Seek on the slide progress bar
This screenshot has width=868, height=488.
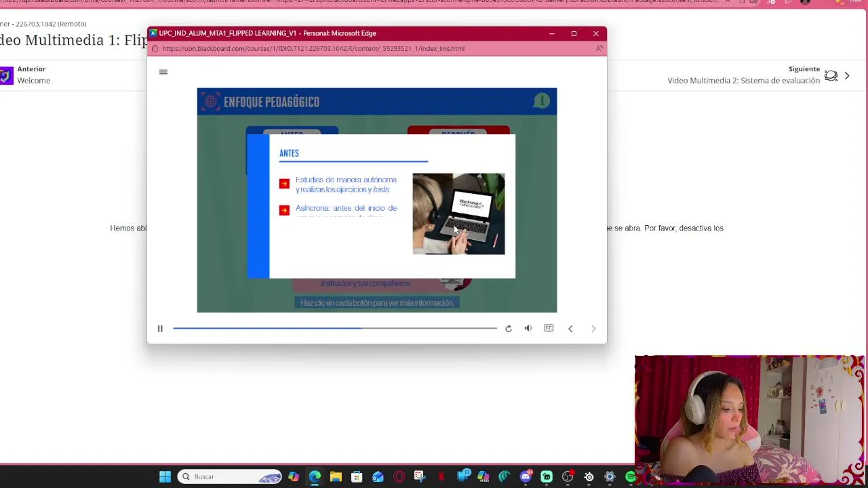point(335,328)
